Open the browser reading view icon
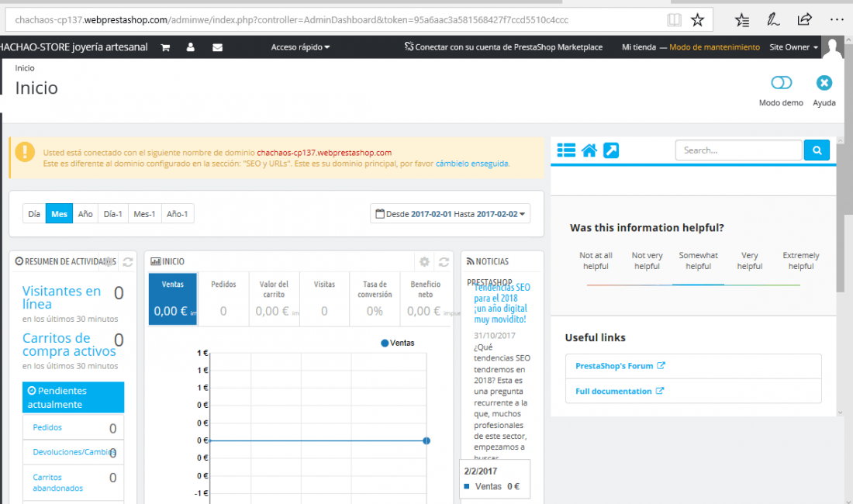Screen dimensions: 853x504 point(674,20)
